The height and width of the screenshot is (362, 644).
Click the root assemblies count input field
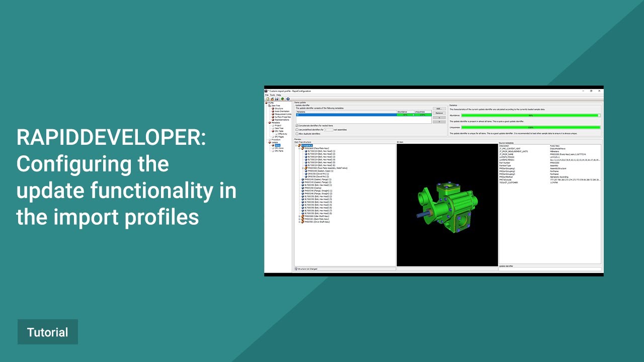coord(329,130)
